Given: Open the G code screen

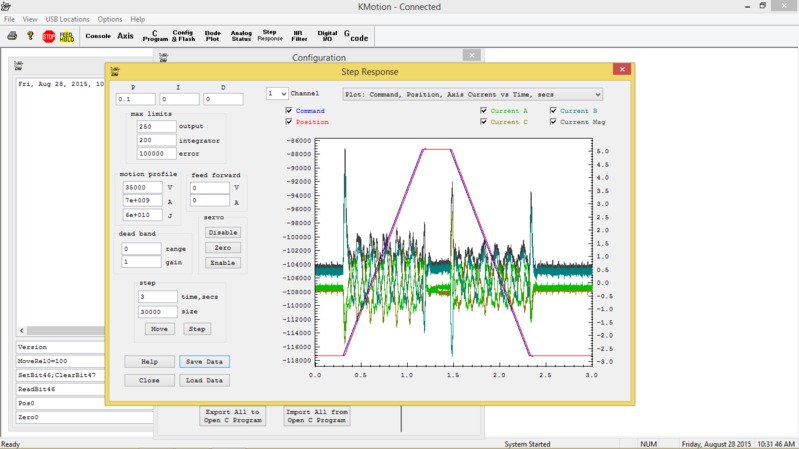Looking at the screenshot, I should point(356,36).
